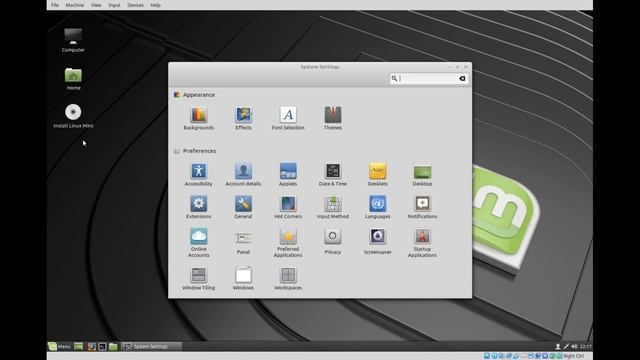Select the Home folder desktop icon
Viewport: 640px width, 360px height.
[x=73, y=78]
